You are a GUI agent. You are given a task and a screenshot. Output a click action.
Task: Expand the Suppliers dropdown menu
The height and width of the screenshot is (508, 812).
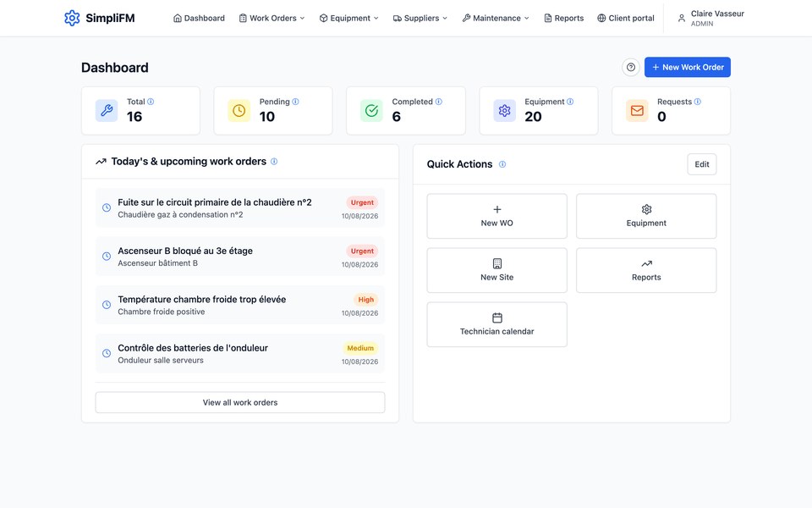[420, 18]
